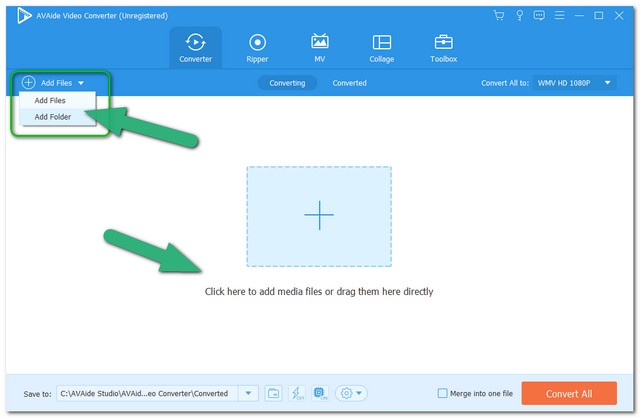Minimize the AVAide window
This screenshot has height=418, width=640.
click(x=579, y=16)
